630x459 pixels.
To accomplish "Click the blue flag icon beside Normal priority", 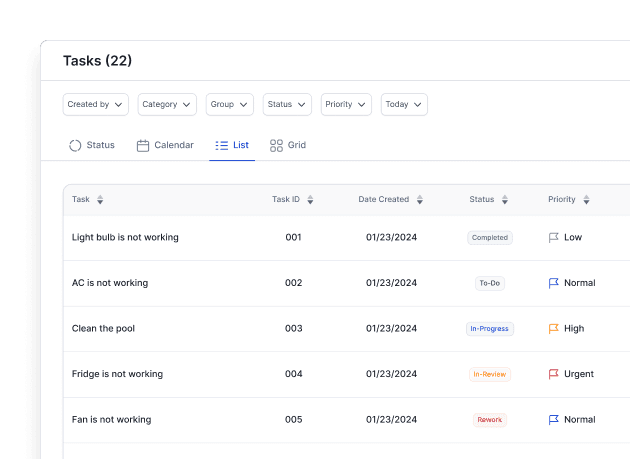I will click(554, 283).
